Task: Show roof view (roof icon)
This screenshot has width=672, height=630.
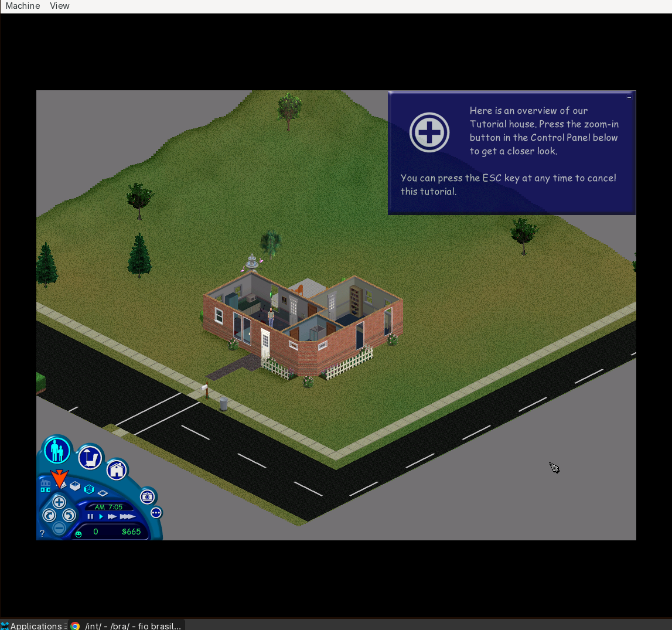Action: pyautogui.click(x=63, y=485)
